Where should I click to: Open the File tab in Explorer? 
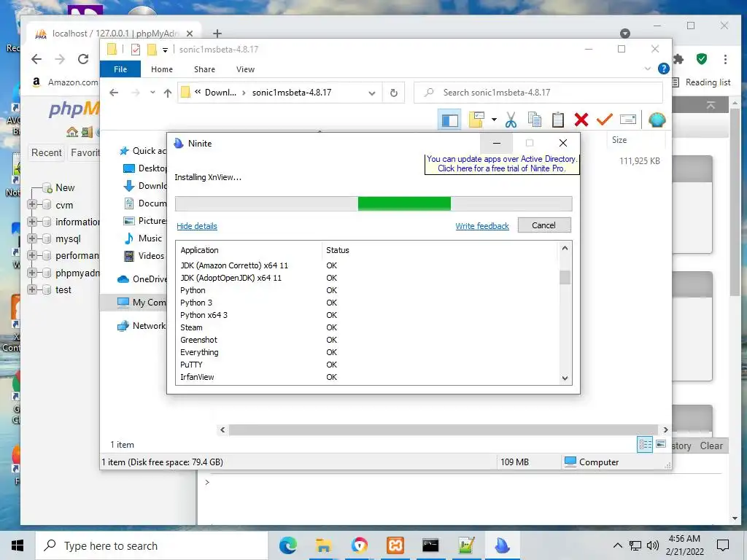120,69
